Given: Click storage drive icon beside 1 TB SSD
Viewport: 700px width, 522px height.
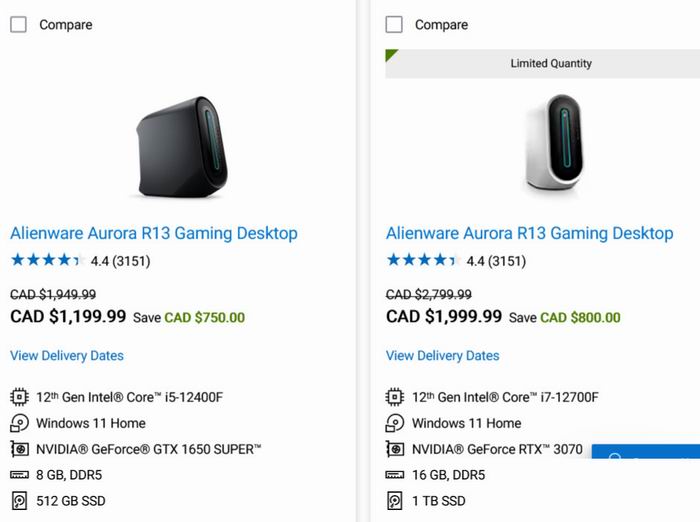Looking at the screenshot, I should pyautogui.click(x=395, y=501).
